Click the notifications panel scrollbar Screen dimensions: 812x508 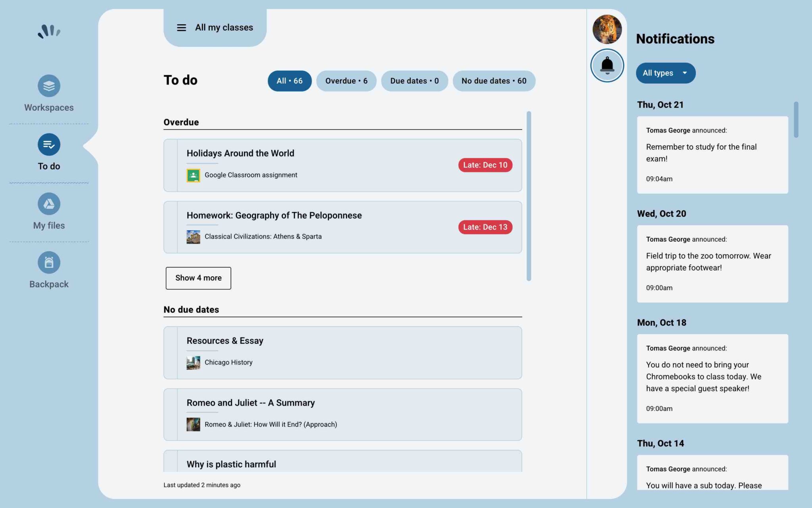tap(796, 120)
